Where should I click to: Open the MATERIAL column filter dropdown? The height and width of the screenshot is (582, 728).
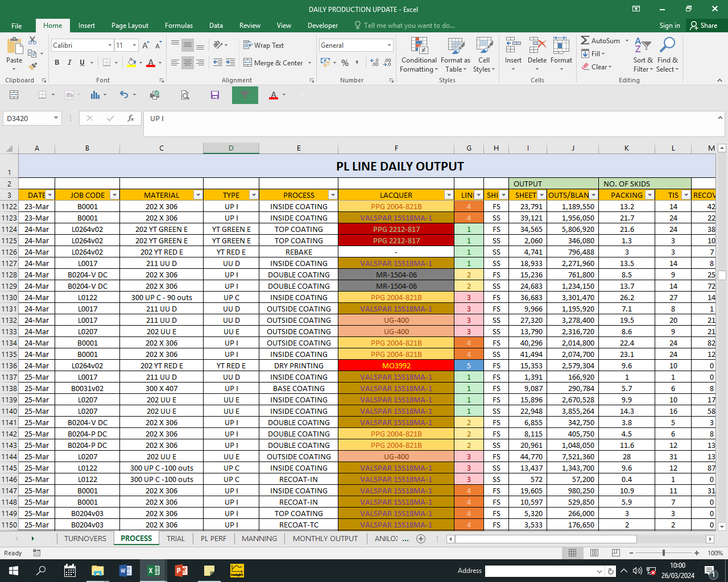(198, 195)
